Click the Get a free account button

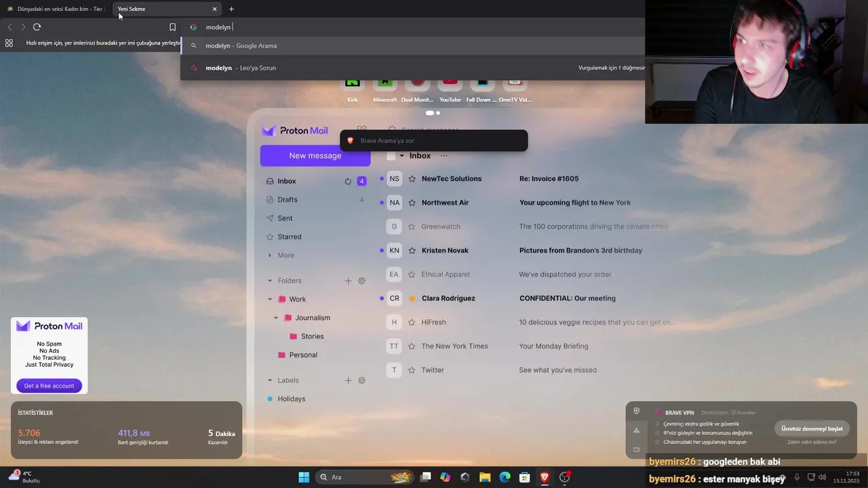50,386
